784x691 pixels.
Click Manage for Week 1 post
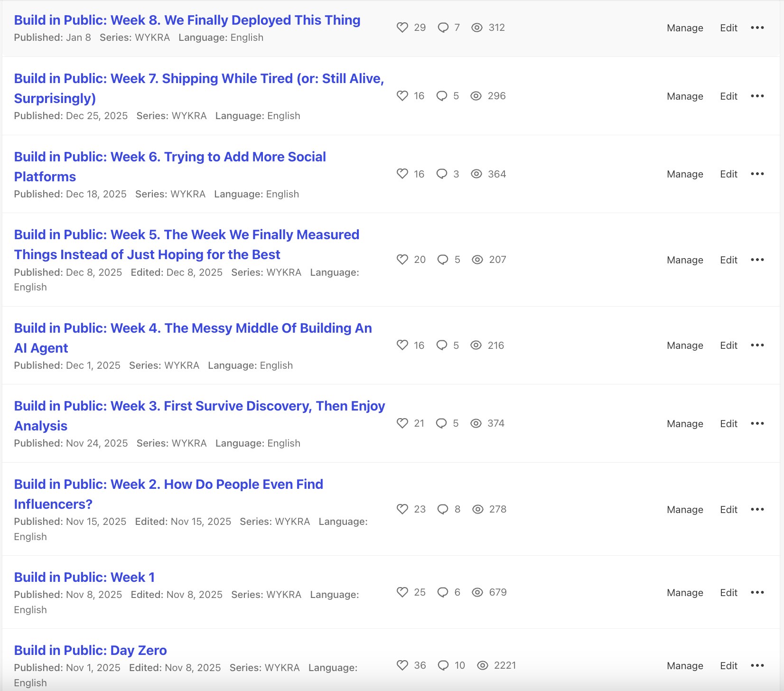point(685,593)
